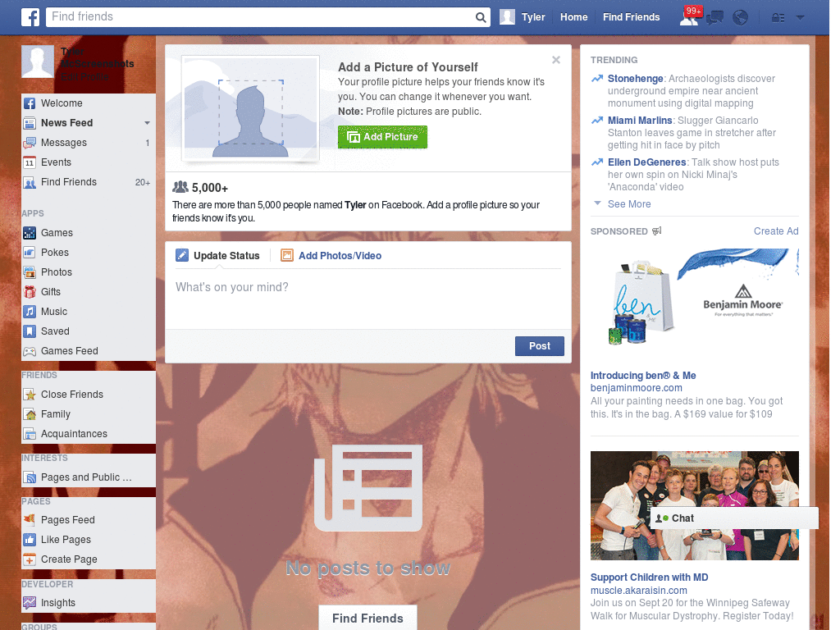This screenshot has height=630, width=840.
Task: Open account menu dropdown arrow
Action: tap(800, 18)
